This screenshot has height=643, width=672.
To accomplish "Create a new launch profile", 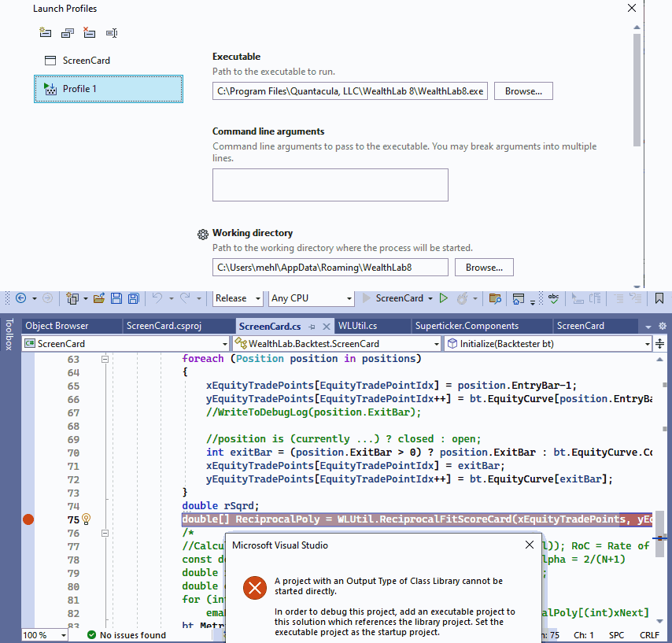I will tap(45, 33).
